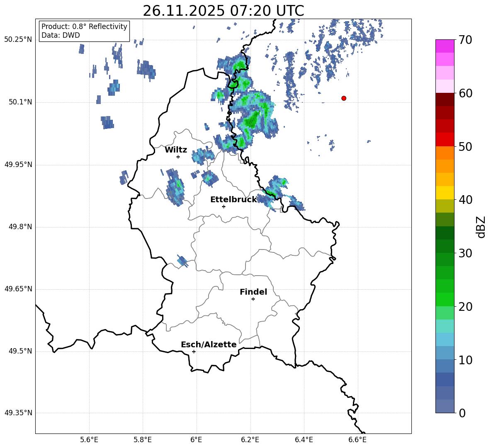Click the 5.8°E longitude label
This screenshot has width=491, height=448.
click(143, 440)
